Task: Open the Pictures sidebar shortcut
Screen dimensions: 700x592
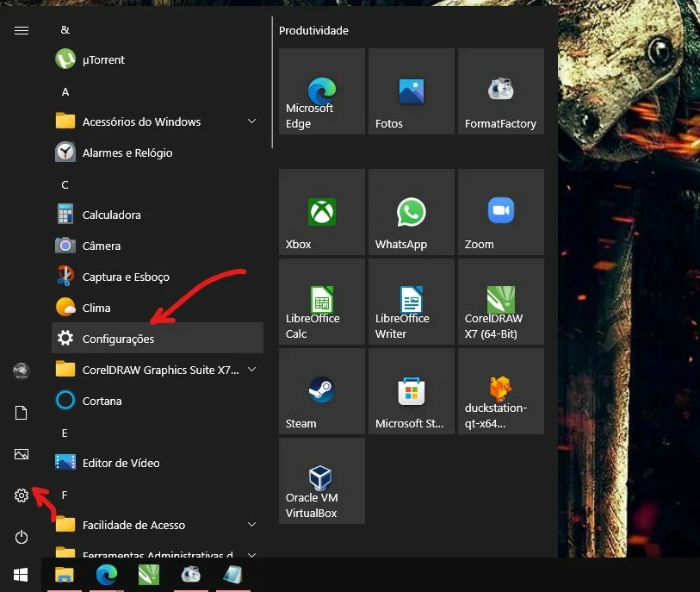Action: coord(21,454)
